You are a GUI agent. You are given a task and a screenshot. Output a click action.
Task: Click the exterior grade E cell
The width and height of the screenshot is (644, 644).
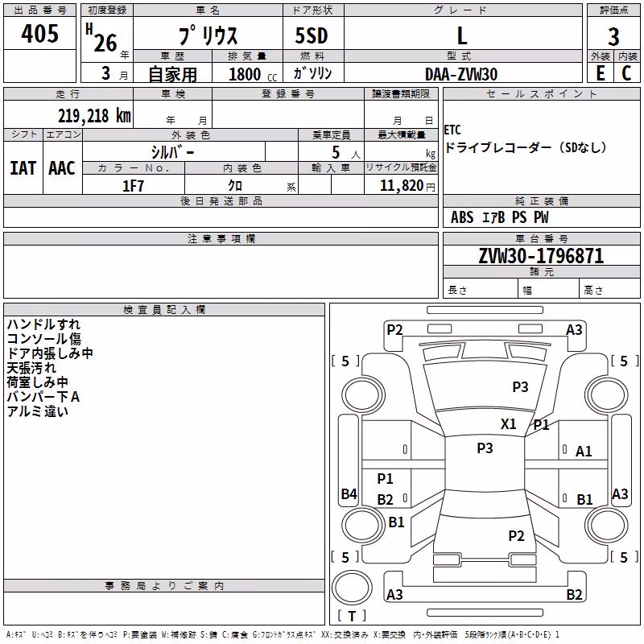601,73
